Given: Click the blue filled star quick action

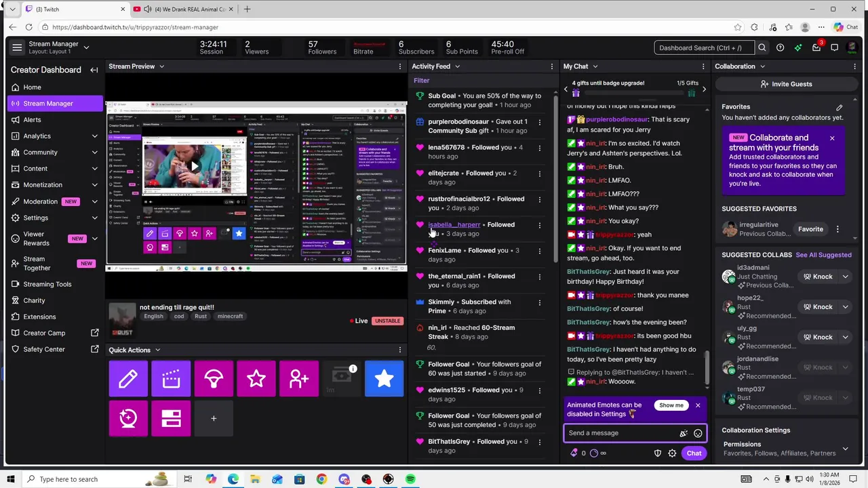Looking at the screenshot, I should pos(384,379).
